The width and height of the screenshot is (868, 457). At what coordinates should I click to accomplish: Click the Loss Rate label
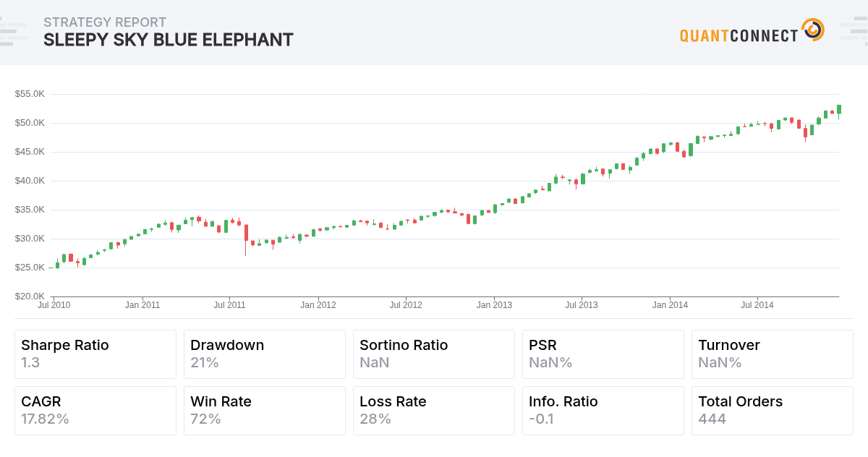pyautogui.click(x=393, y=402)
